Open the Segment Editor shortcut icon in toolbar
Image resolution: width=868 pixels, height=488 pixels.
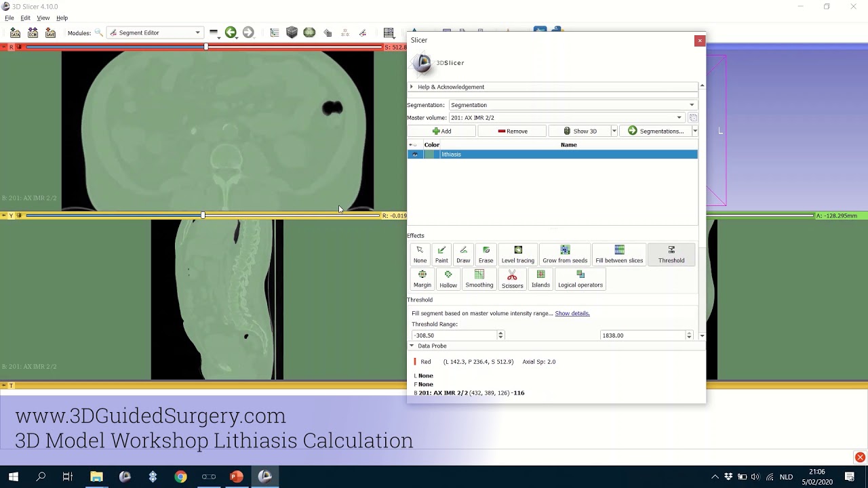pos(363,33)
